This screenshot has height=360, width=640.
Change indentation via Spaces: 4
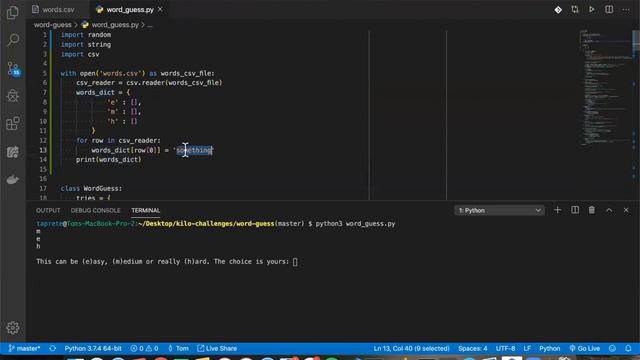click(473, 348)
